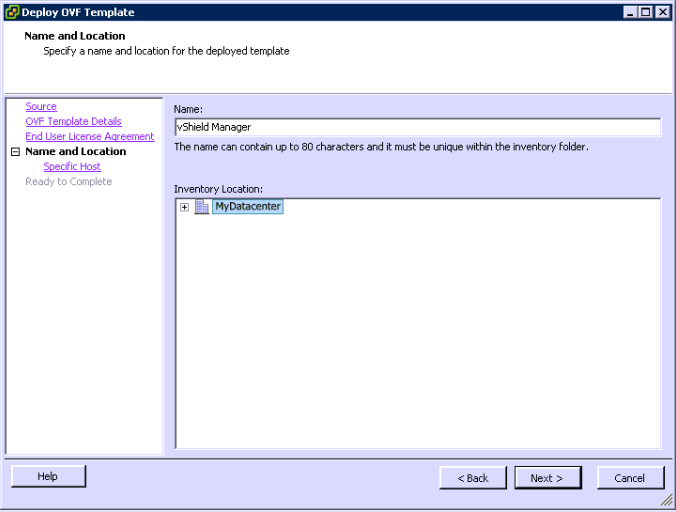Click the Deploy OVF Template title bar icon
Image resolution: width=676 pixels, height=512 pixels.
[12, 12]
